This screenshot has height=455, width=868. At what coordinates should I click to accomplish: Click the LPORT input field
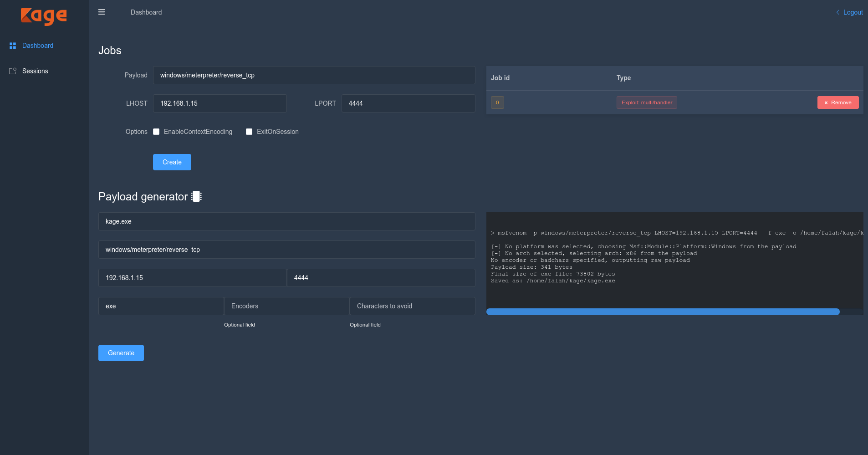pos(408,103)
